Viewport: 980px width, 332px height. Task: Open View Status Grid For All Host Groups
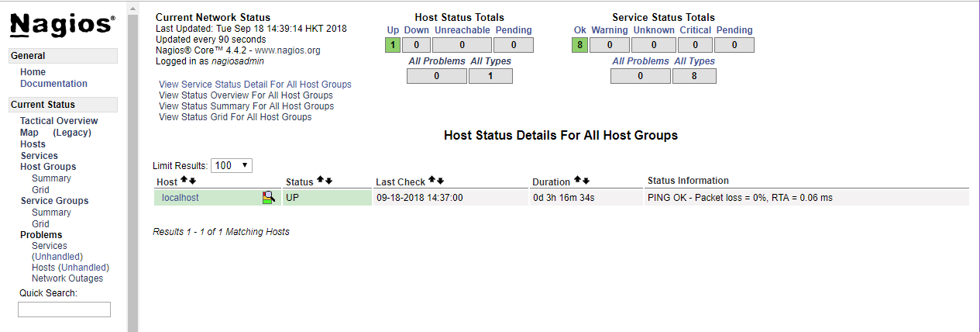235,117
